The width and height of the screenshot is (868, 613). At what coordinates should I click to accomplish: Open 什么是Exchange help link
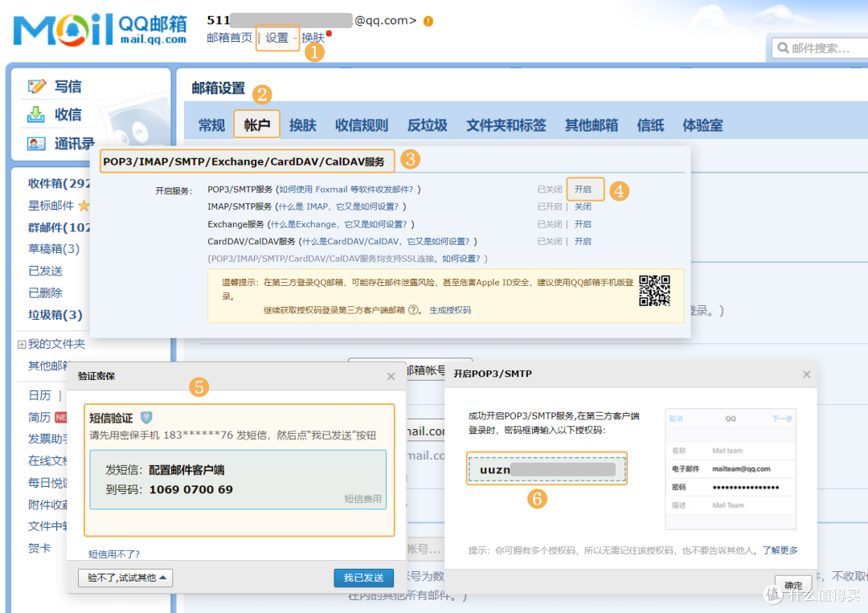tap(339, 224)
